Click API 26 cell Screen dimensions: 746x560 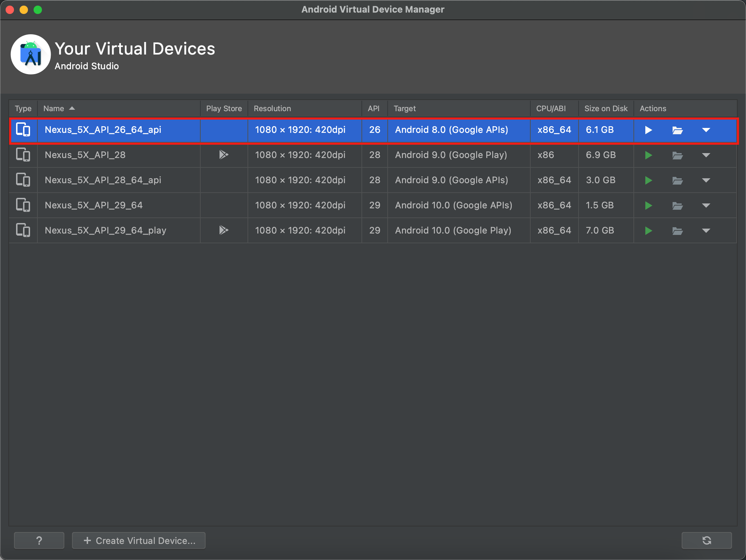click(375, 130)
